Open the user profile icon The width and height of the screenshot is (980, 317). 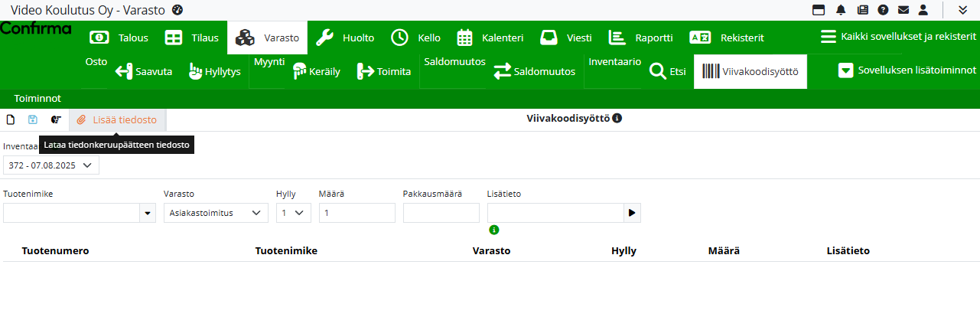click(923, 10)
